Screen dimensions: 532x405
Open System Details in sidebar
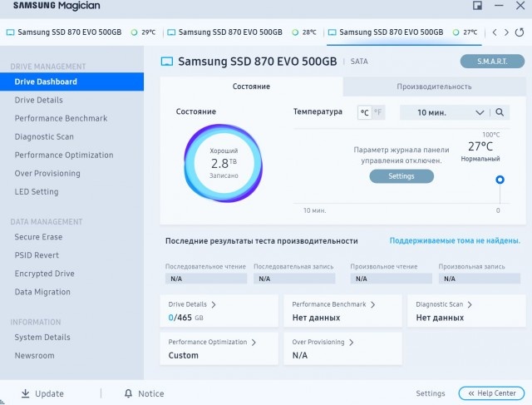click(x=72, y=337)
